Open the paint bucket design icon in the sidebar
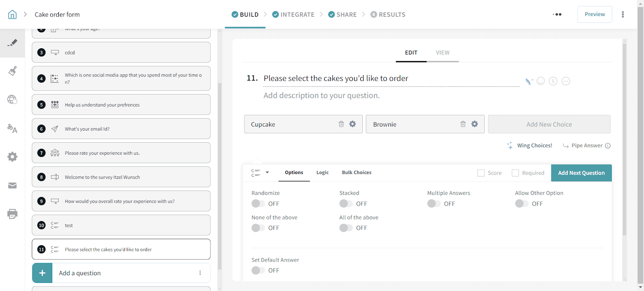Image resolution: width=644 pixels, height=291 pixels. [12, 71]
